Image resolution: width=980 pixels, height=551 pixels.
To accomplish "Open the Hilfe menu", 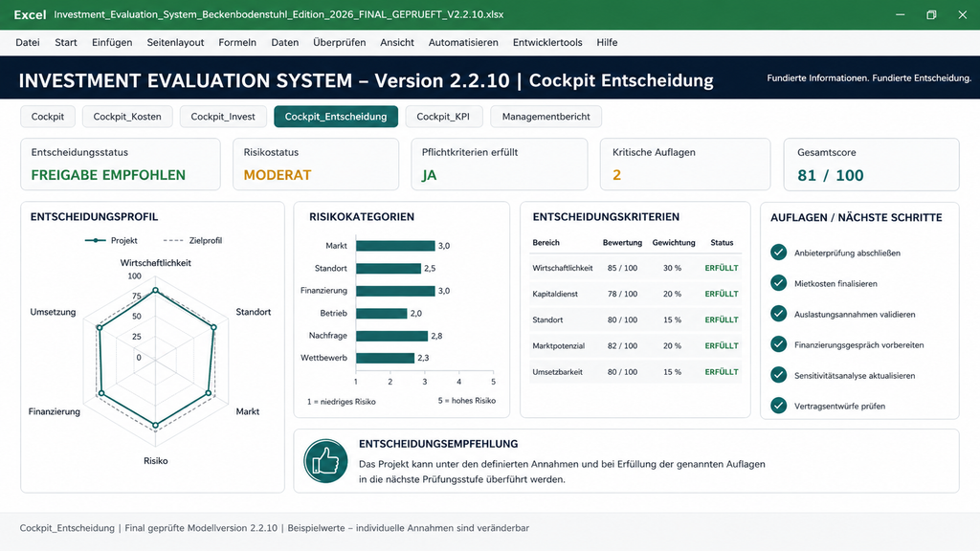I will pyautogui.click(x=607, y=42).
